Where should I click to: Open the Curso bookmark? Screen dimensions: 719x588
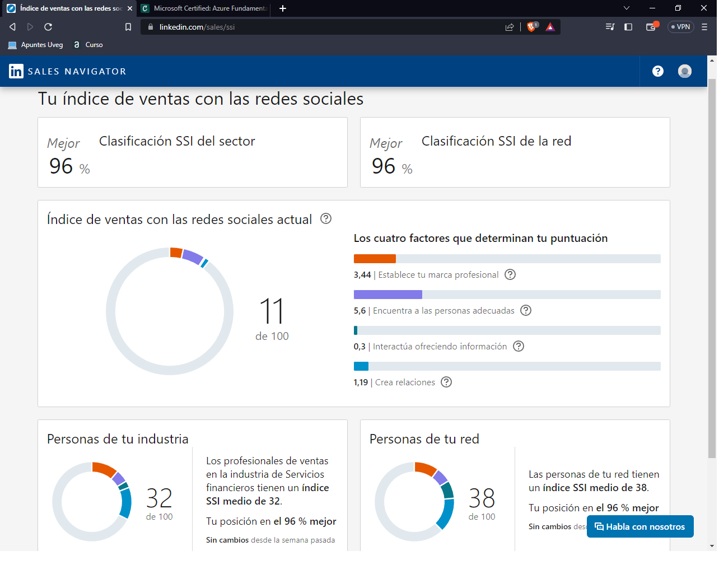(88, 45)
